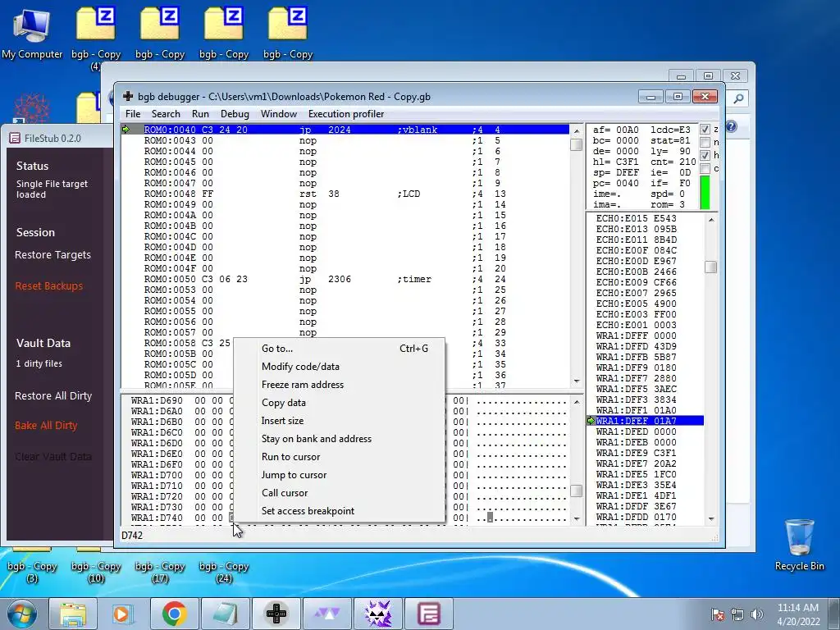
Task: Choose Set access breakpoint
Action: (x=339, y=511)
